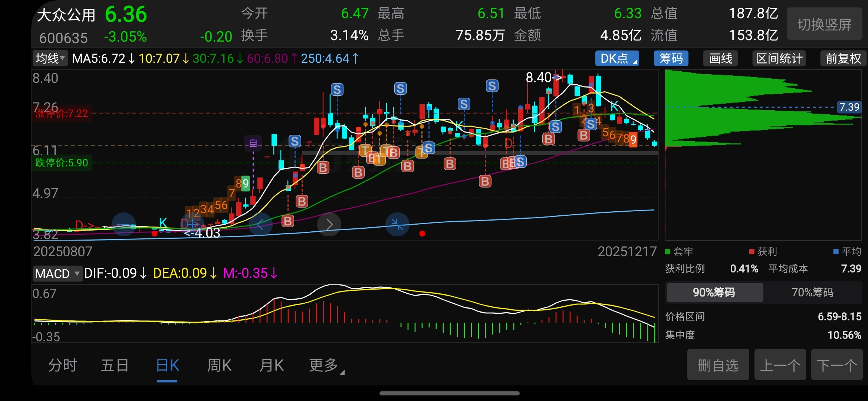Tap the zoom-in plus circle on chart
The image size is (868, 401).
click(192, 224)
